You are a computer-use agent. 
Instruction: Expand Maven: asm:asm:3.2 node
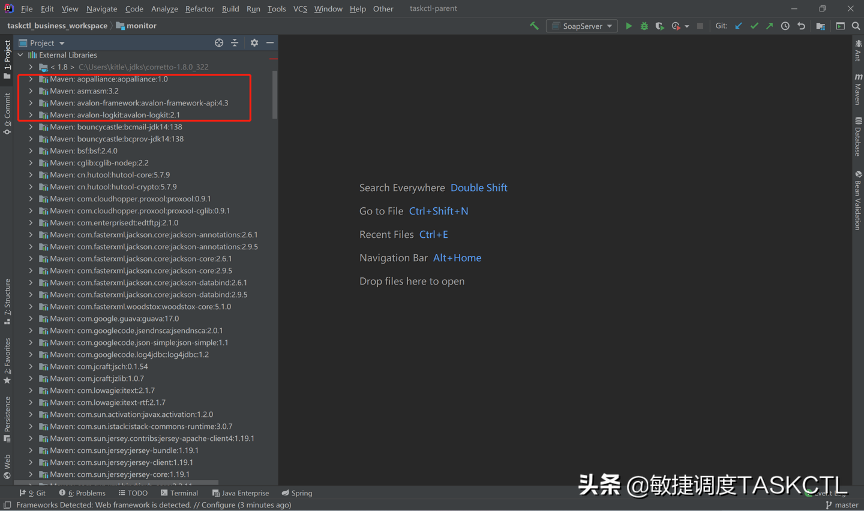click(31, 91)
